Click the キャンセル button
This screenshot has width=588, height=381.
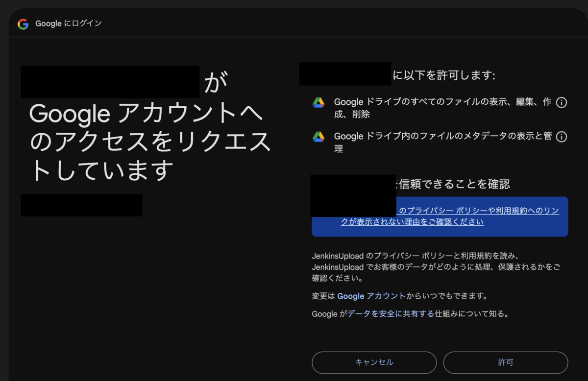[x=374, y=362]
